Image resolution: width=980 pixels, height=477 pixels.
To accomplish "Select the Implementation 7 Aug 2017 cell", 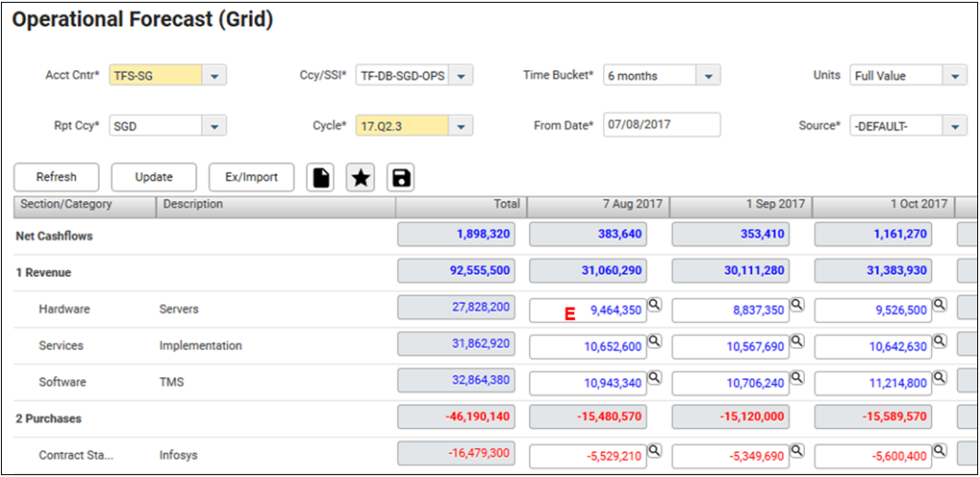I will pyautogui.click(x=588, y=346).
